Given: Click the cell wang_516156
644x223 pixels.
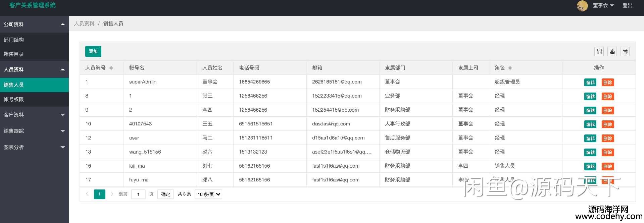Looking at the screenshot, I should [x=145, y=152].
